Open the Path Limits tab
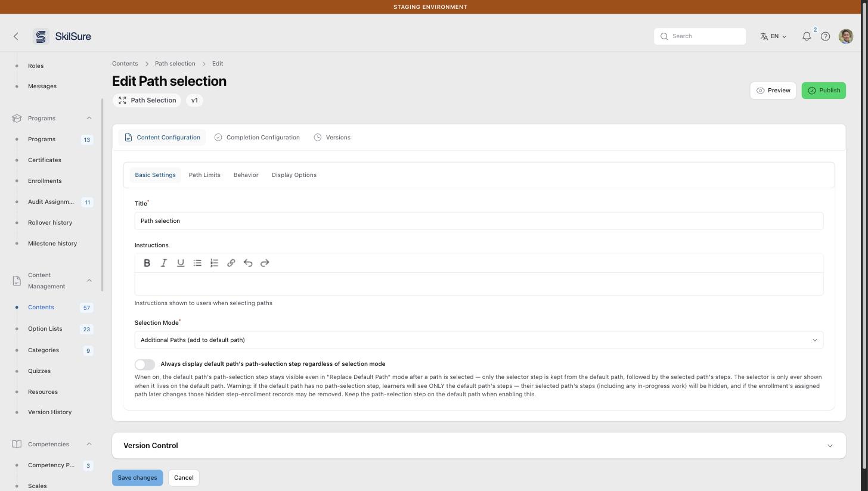Screen dimensions: 868x491 (204, 175)
